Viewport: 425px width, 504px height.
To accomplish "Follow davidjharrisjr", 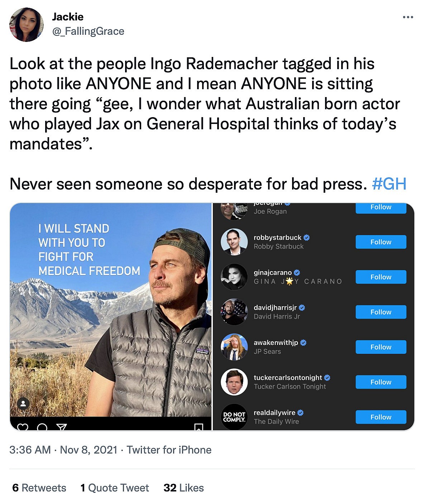I will (x=381, y=312).
